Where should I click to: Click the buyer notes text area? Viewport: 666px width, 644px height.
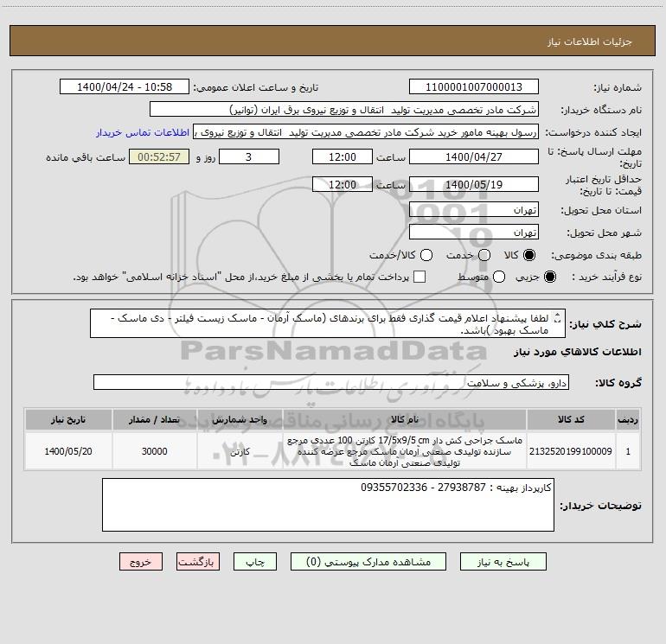(328, 505)
